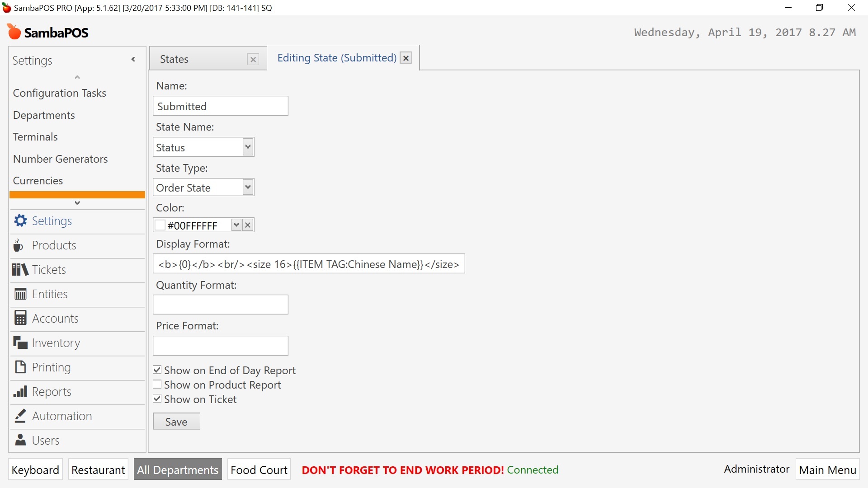
Task: Open the Products section icon
Action: (19, 245)
